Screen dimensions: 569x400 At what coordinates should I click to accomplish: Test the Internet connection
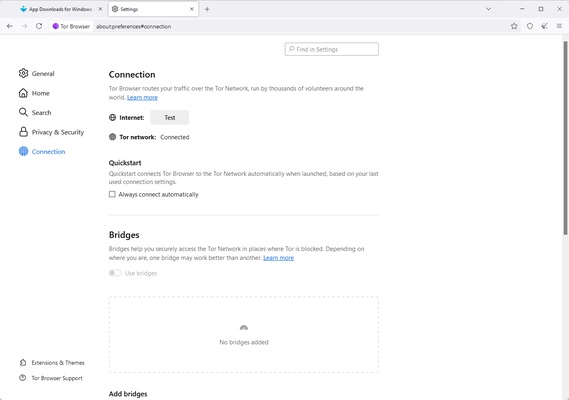(x=169, y=118)
